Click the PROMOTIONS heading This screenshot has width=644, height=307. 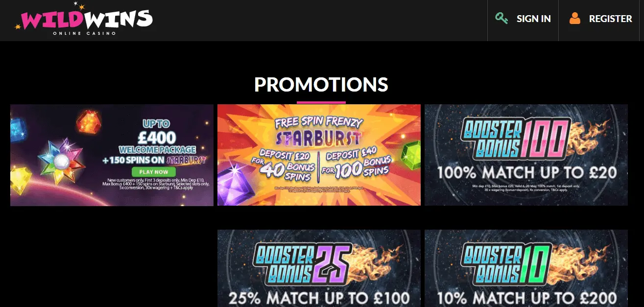[x=321, y=85]
